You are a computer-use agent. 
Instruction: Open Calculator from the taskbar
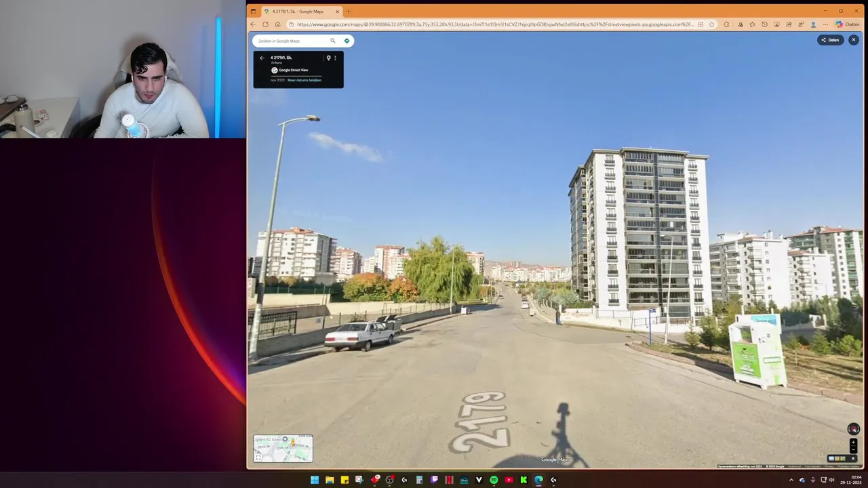point(420,480)
